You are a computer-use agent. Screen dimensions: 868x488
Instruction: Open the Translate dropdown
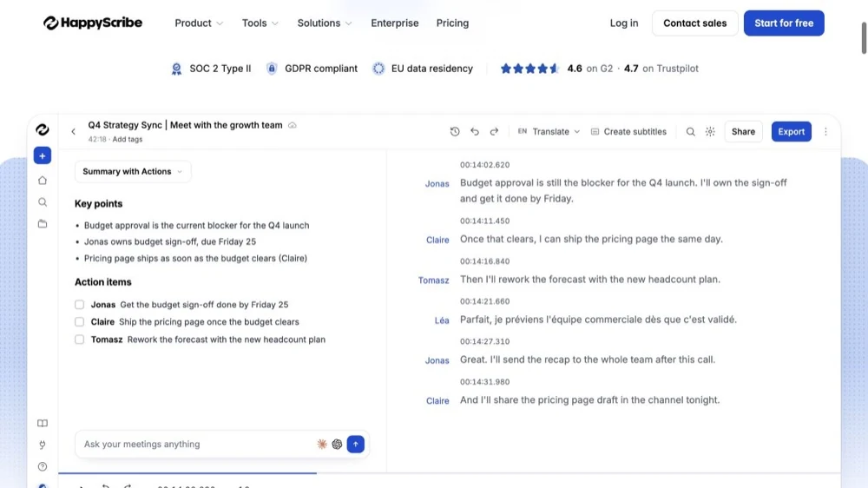click(x=549, y=131)
